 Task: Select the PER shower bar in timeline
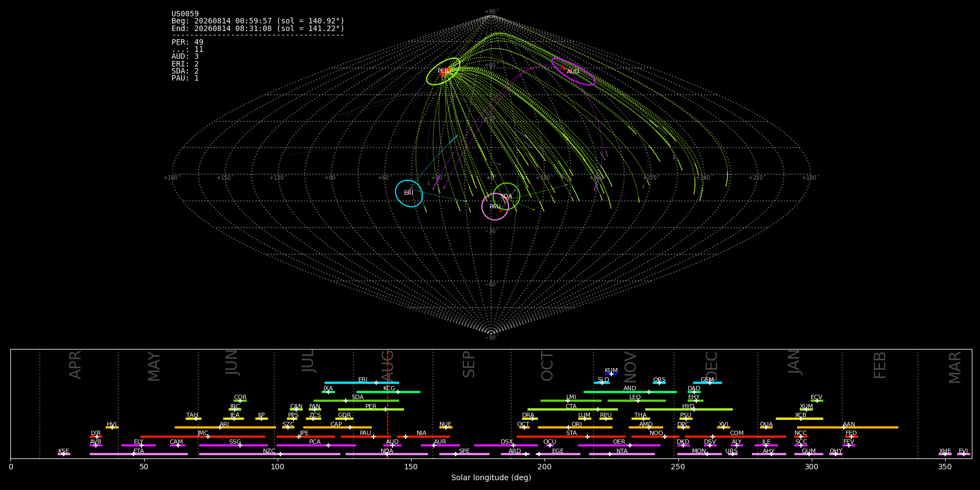coord(371,409)
